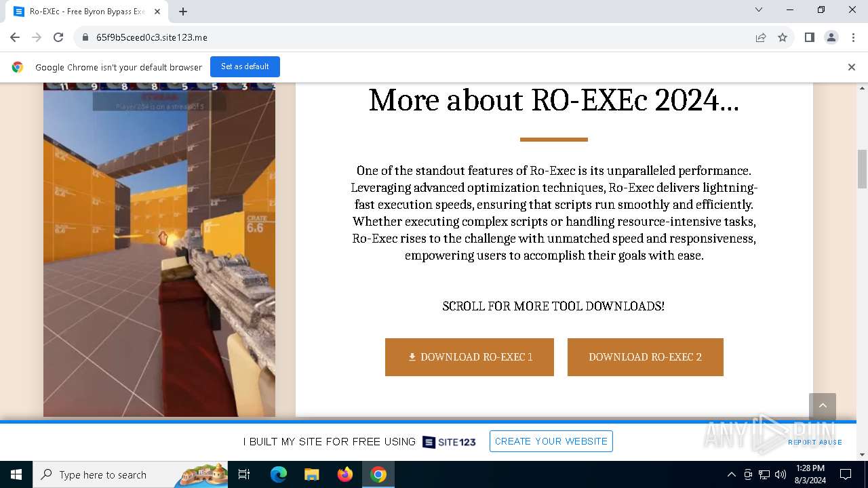
Task: Toggle Chrome side panel
Action: tap(809, 37)
